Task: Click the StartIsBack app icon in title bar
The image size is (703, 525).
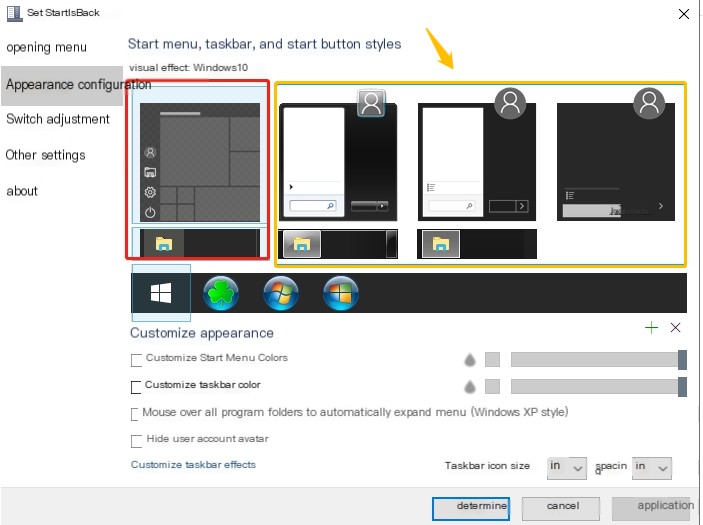Action: pyautogui.click(x=14, y=13)
